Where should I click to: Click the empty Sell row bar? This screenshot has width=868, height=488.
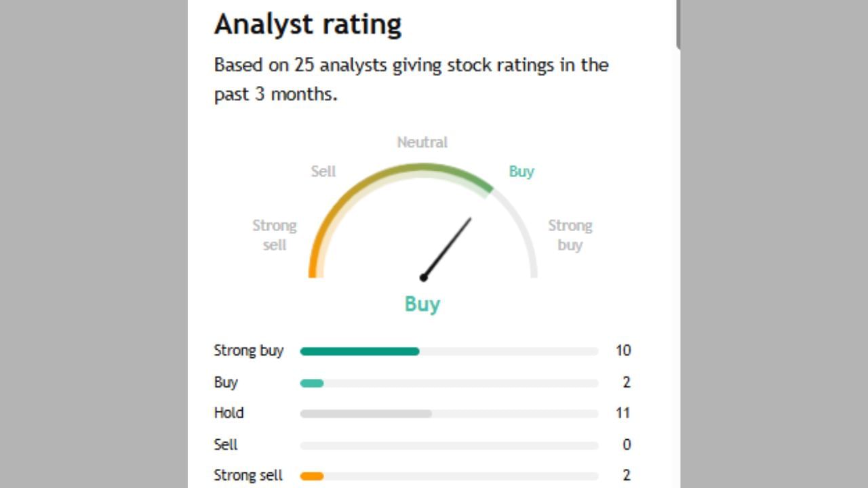pos(449,445)
